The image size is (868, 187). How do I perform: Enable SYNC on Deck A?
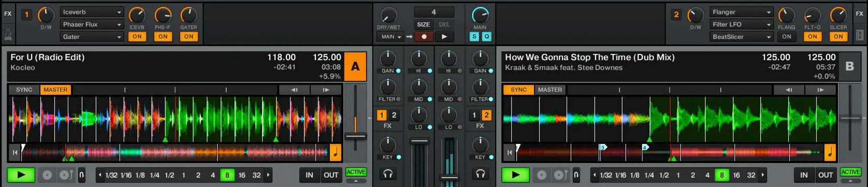[24, 90]
